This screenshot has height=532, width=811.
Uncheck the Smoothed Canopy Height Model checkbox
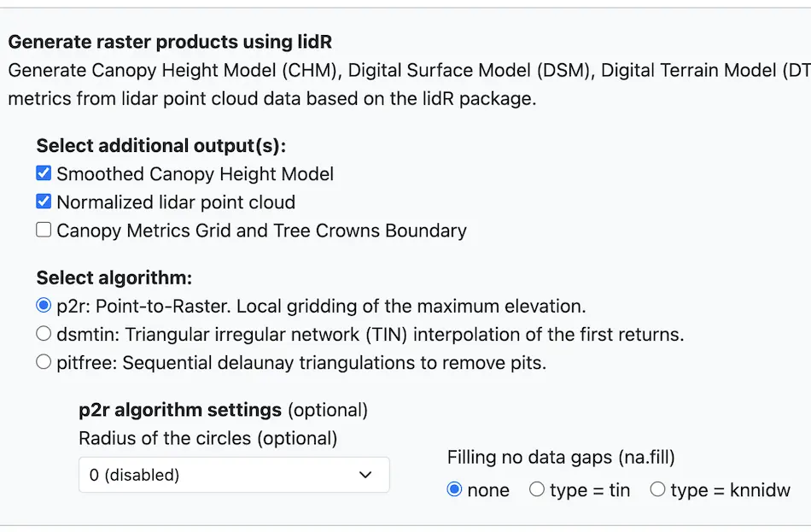click(44, 174)
